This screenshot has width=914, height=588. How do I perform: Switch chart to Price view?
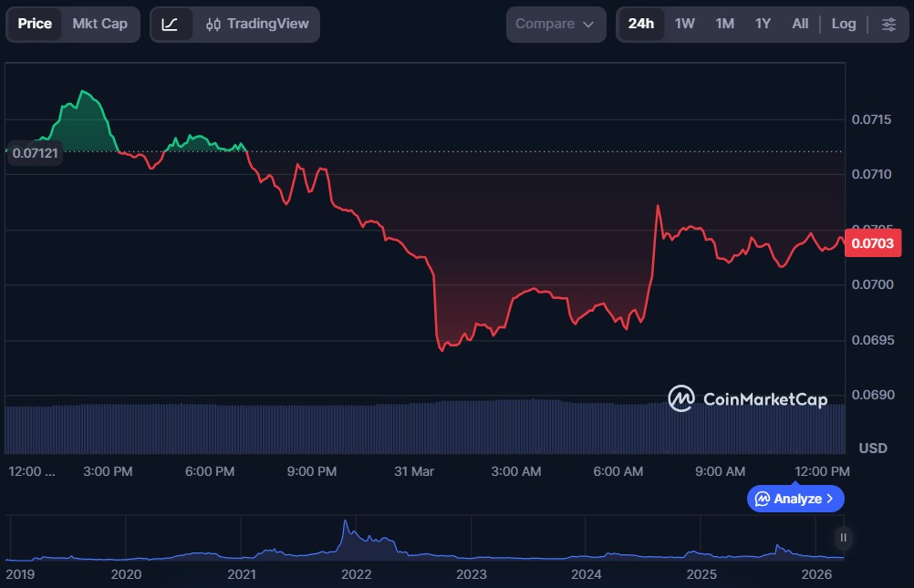pos(35,24)
